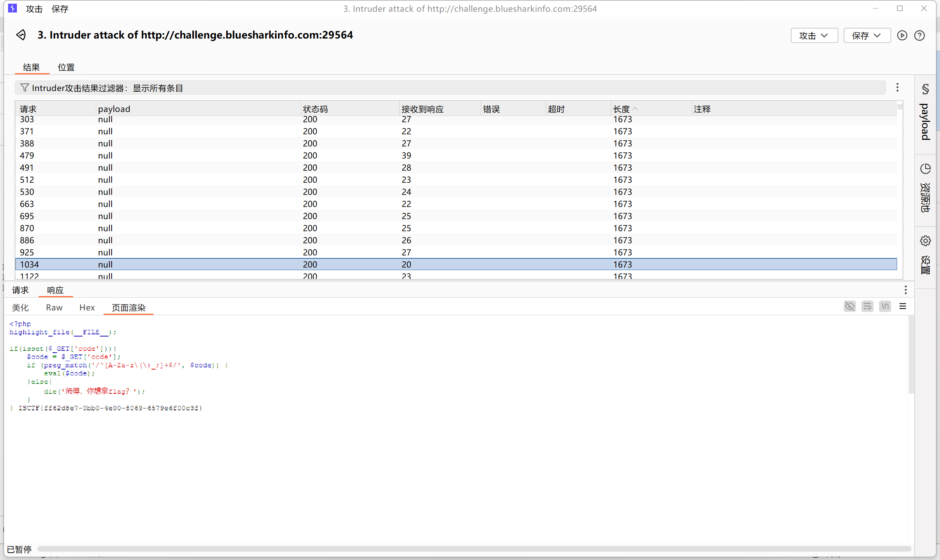Screen dimensions: 940x560
Task: Open the help question mark icon
Action: [x=919, y=36]
